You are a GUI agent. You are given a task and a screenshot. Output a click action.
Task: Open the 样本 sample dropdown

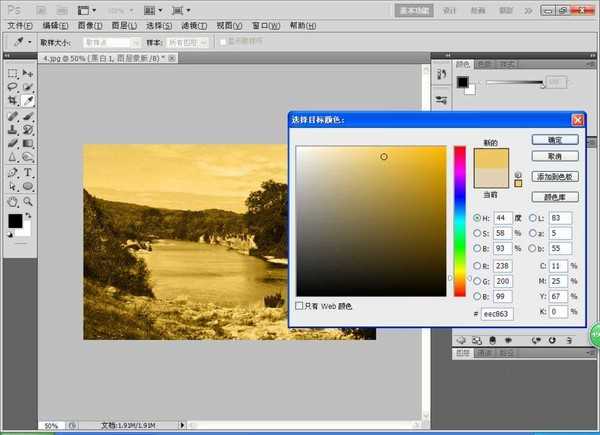tap(188, 43)
